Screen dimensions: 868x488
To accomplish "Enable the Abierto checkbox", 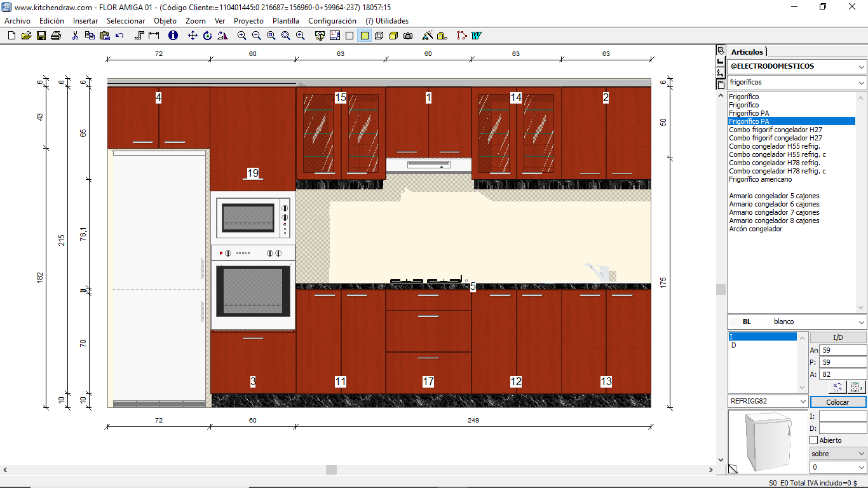I will (814, 440).
